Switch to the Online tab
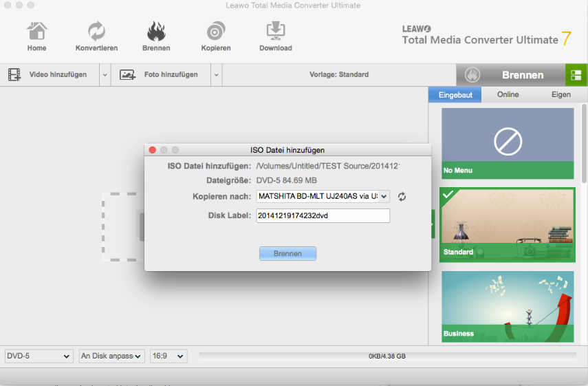Screen dimensions: 588x386 point(508,94)
